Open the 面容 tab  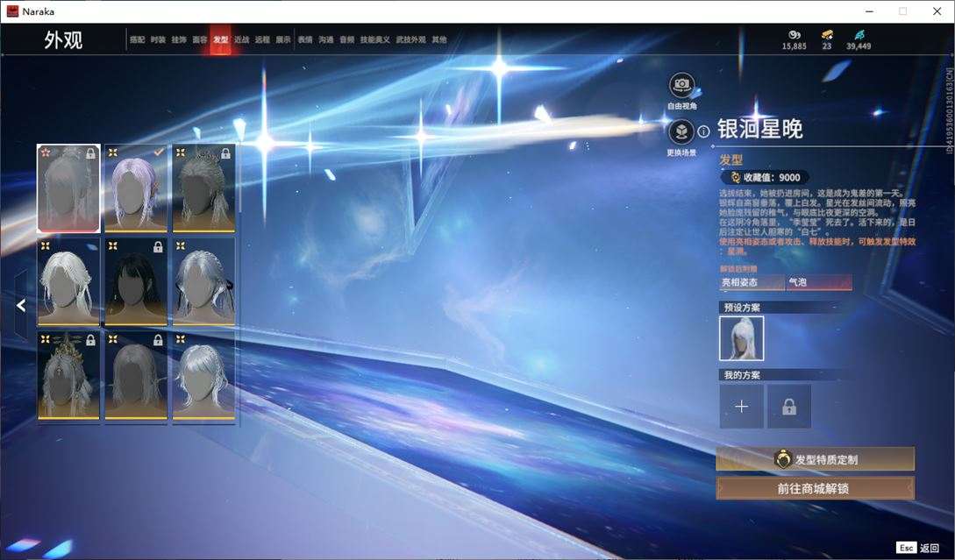(x=200, y=39)
